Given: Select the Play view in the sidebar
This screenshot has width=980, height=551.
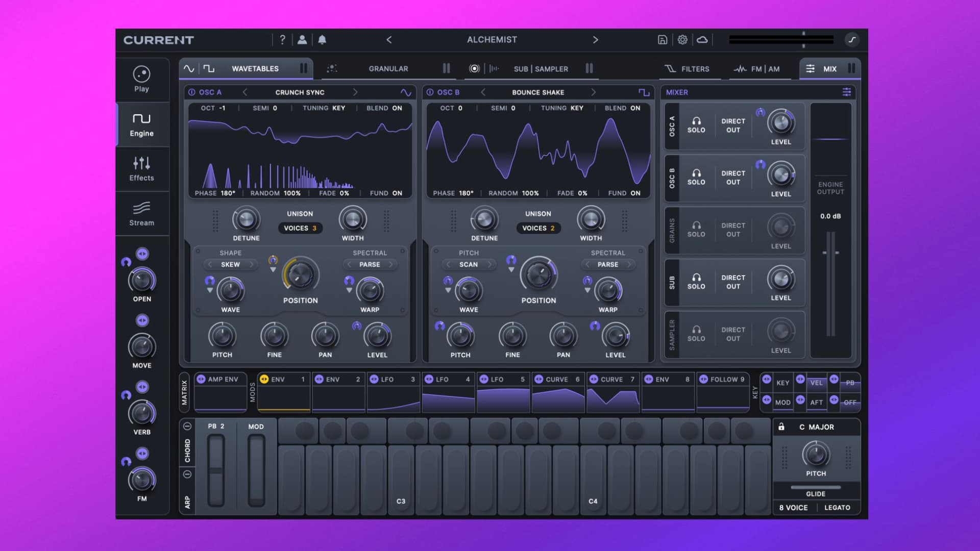Looking at the screenshot, I should (142, 79).
